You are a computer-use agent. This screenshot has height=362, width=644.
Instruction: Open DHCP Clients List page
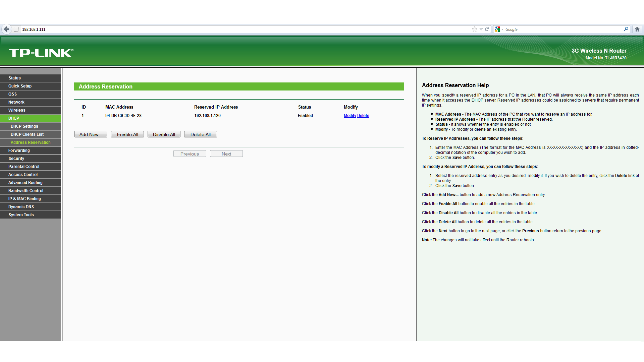click(x=27, y=134)
